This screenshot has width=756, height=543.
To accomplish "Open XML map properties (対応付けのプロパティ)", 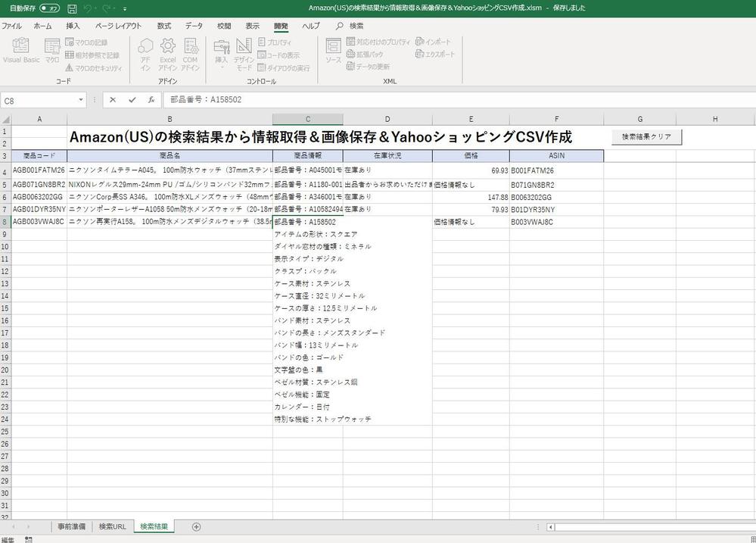I will pyautogui.click(x=378, y=42).
